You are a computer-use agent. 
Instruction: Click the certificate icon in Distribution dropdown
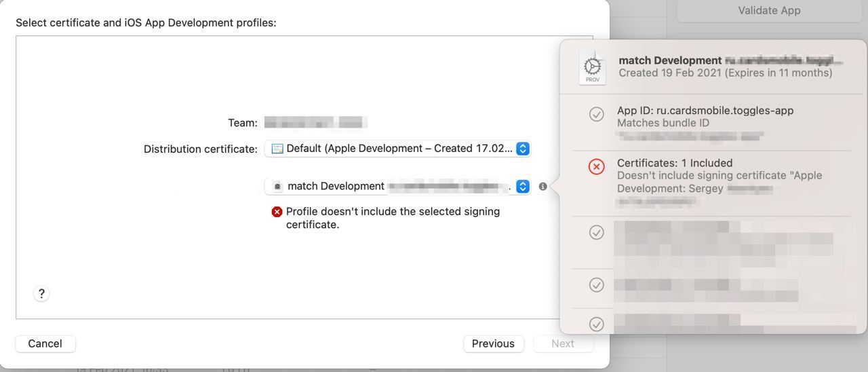[x=277, y=149]
